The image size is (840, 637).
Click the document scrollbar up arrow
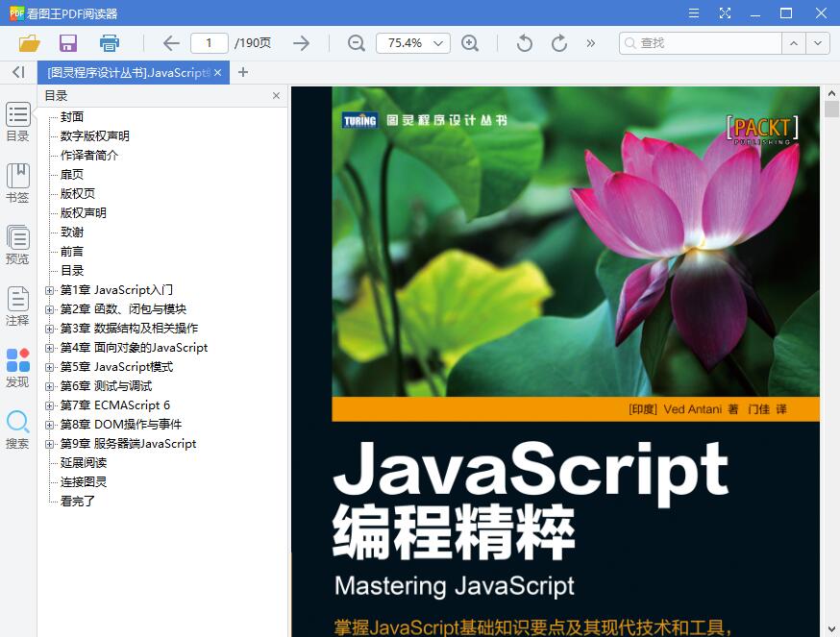point(831,93)
